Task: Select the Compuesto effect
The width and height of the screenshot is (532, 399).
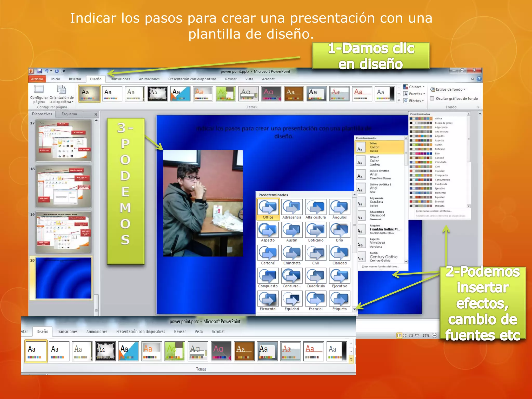Action: click(x=268, y=278)
